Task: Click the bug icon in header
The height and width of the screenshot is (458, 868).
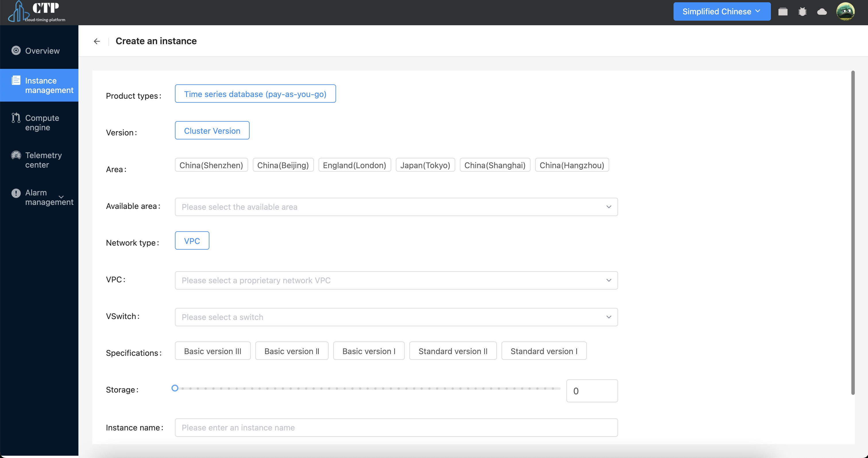Action: (802, 12)
